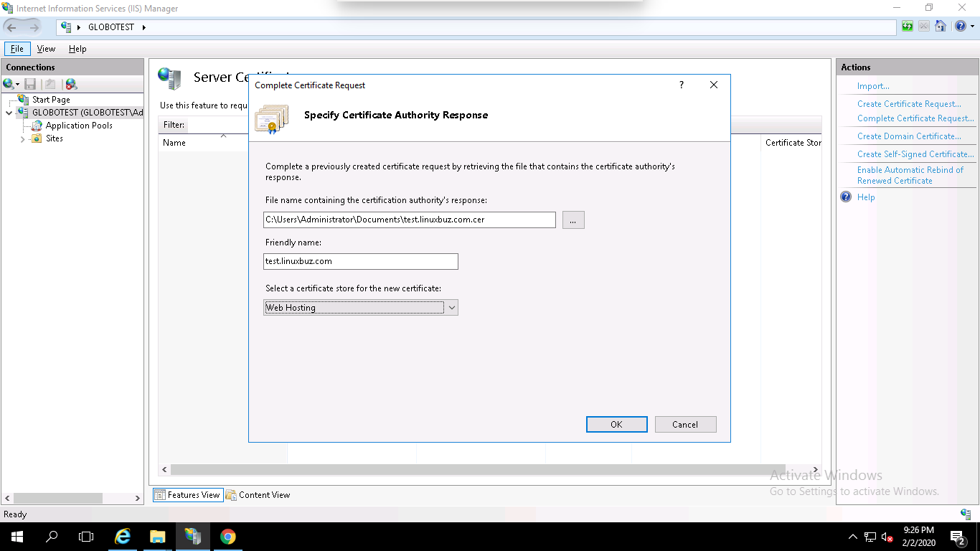Click Complete Certificate Request... action link
Viewport: 980px width, 551px height.
(x=915, y=118)
